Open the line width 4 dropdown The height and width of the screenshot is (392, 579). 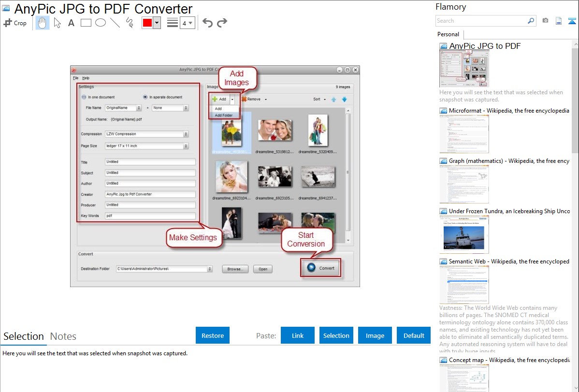click(x=187, y=23)
